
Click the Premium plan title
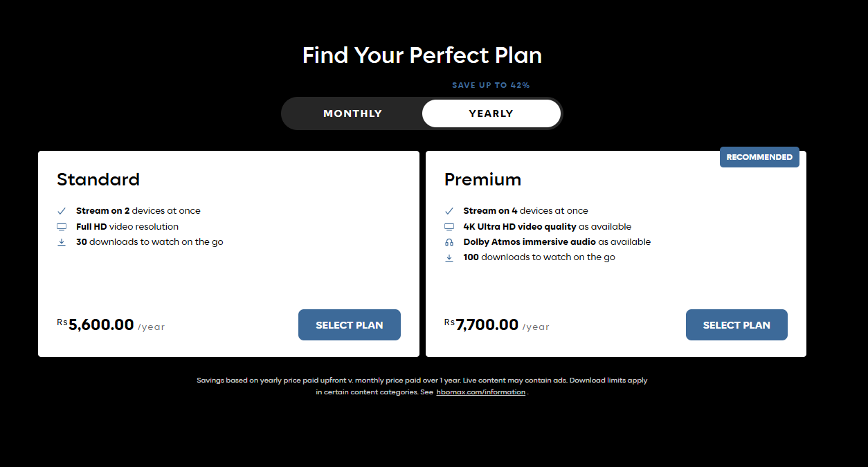pos(482,180)
